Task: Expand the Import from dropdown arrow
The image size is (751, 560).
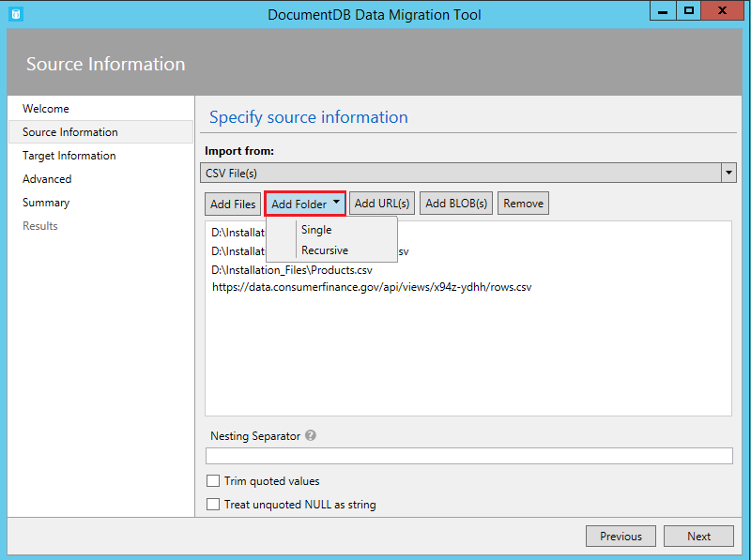Action: tap(728, 174)
